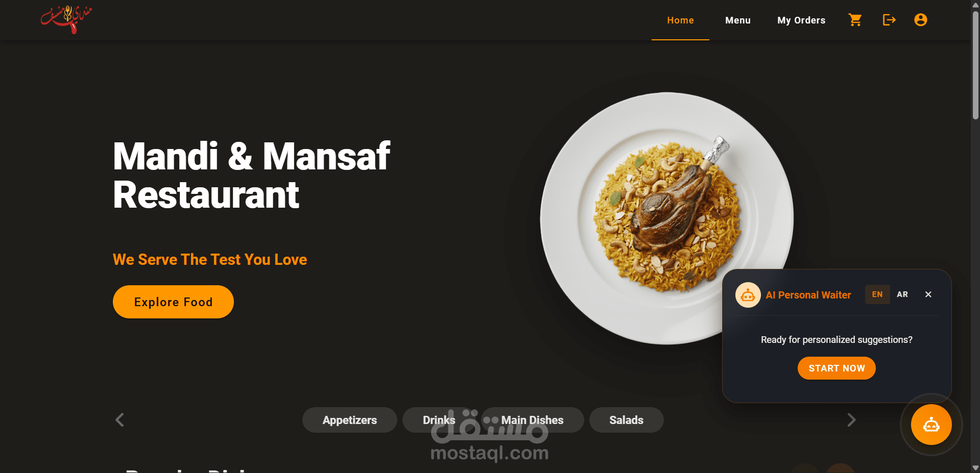Screen dimensions: 980x473
Task: Filter by Appetizers category
Action: click(349, 420)
